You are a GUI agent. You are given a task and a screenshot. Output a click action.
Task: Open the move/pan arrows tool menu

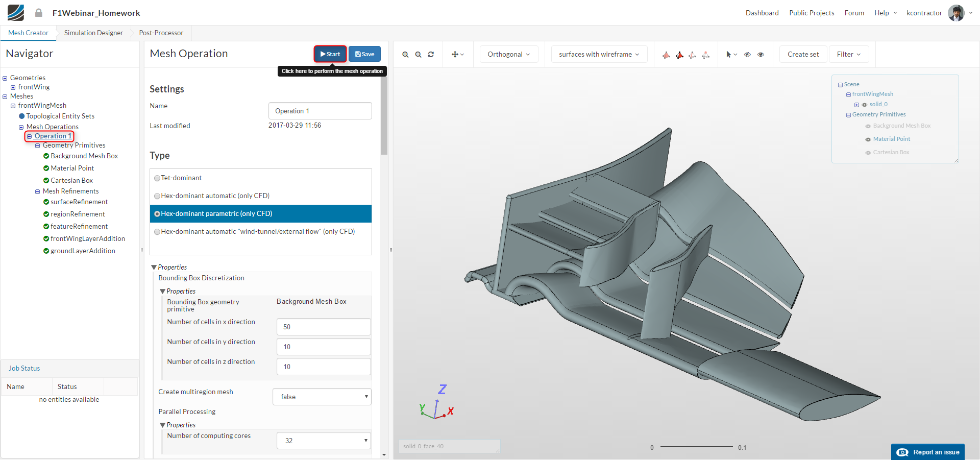(x=457, y=55)
